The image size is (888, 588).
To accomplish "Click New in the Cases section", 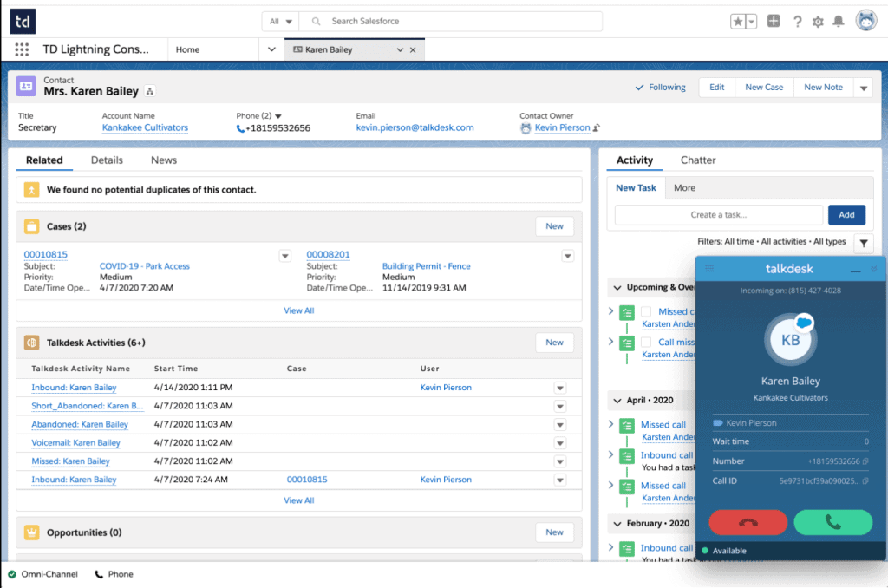I will (x=554, y=226).
